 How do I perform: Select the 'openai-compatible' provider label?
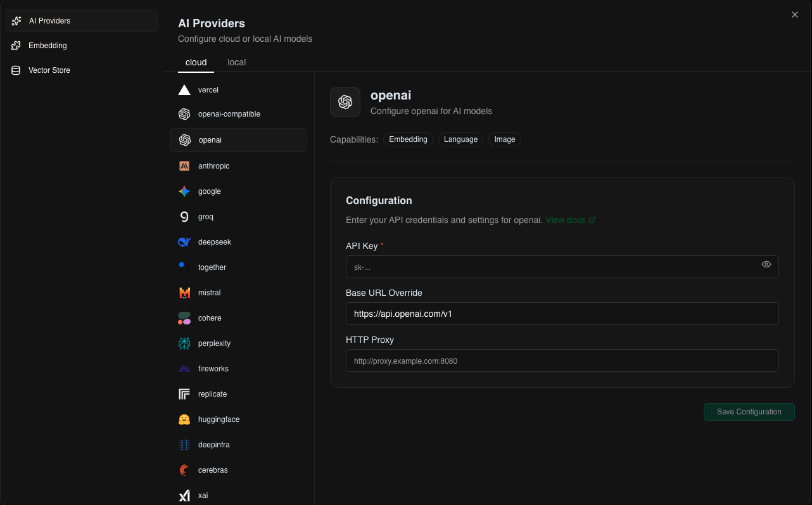pos(229,114)
